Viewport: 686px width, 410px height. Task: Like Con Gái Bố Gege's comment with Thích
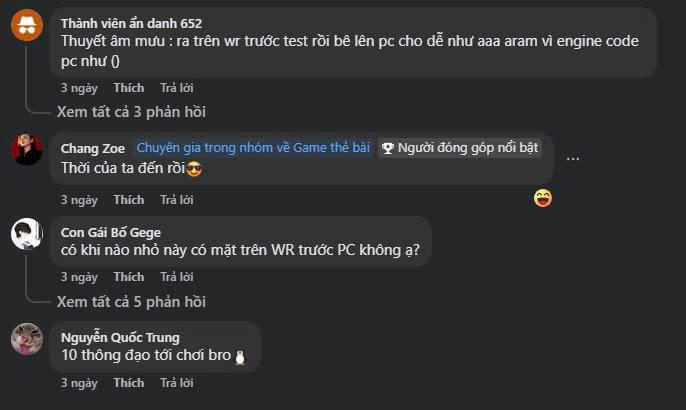pos(129,277)
